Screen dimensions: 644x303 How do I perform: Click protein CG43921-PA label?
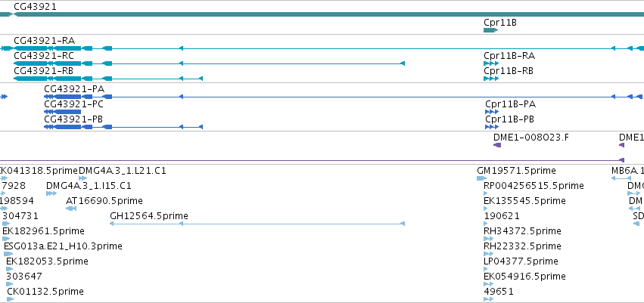click(74, 89)
